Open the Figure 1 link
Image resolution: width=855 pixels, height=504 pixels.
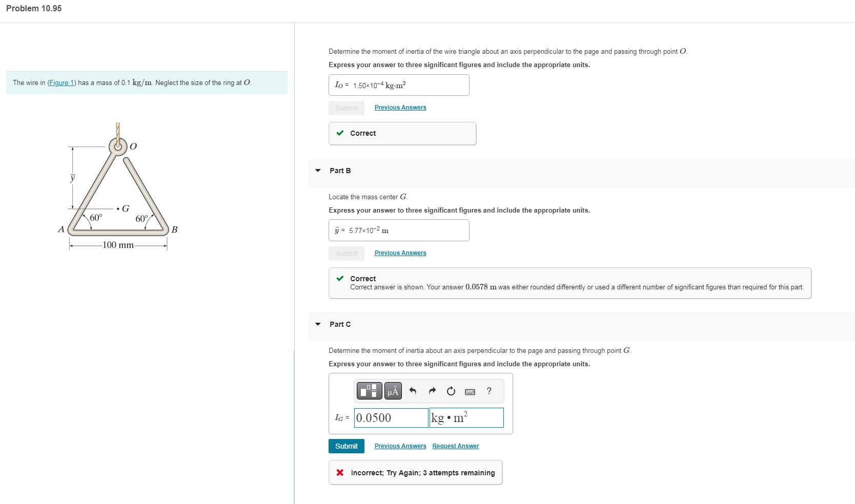(62, 83)
